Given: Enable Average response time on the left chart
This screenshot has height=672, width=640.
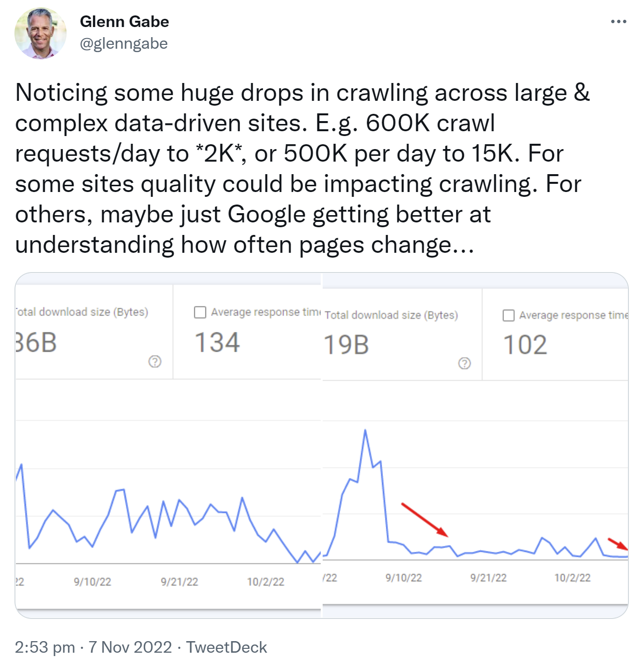Looking at the screenshot, I should (199, 312).
